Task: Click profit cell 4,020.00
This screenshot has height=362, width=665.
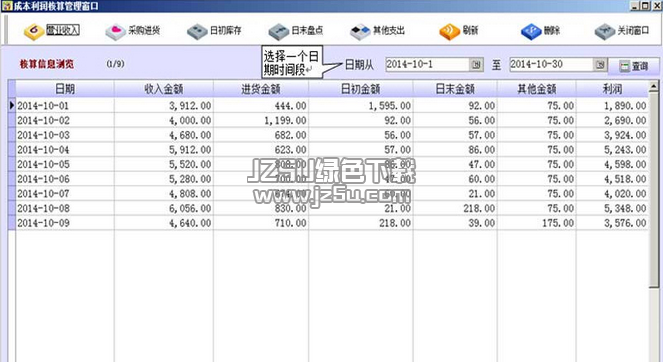Action: [612, 193]
